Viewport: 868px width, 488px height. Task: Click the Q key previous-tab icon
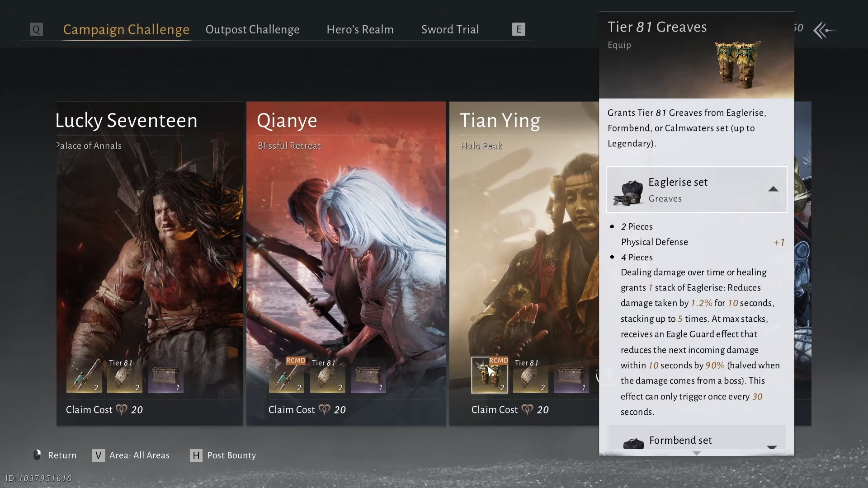click(36, 29)
